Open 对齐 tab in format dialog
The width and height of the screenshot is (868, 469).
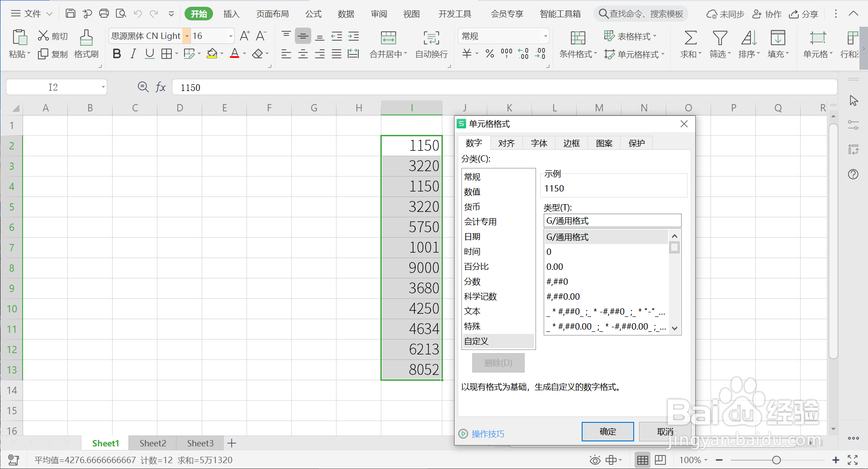[506, 143]
